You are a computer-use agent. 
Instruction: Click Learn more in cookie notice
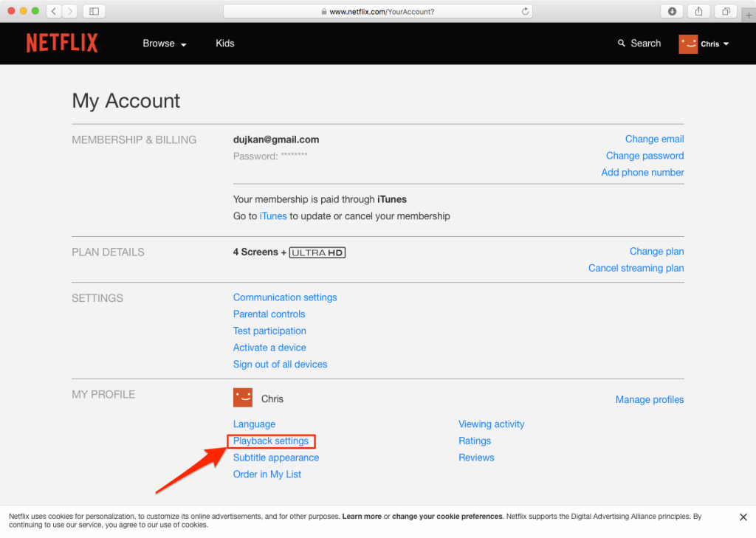pyautogui.click(x=362, y=517)
